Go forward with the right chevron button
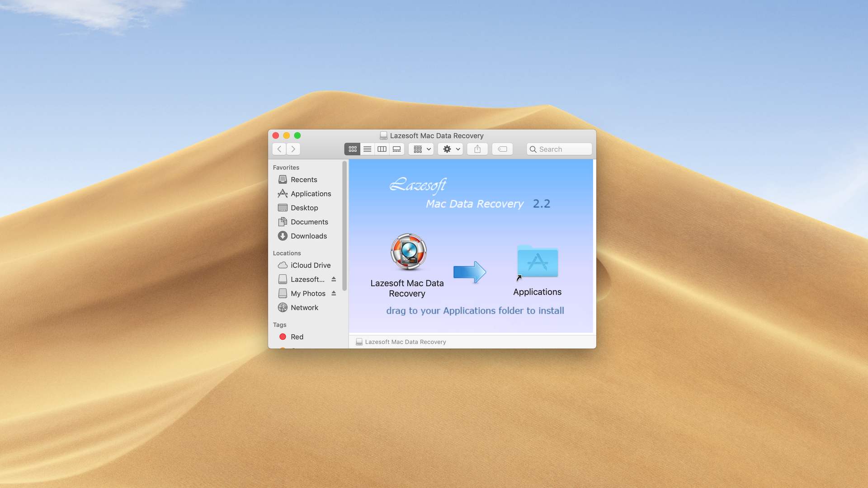This screenshot has width=868, height=488. (293, 149)
